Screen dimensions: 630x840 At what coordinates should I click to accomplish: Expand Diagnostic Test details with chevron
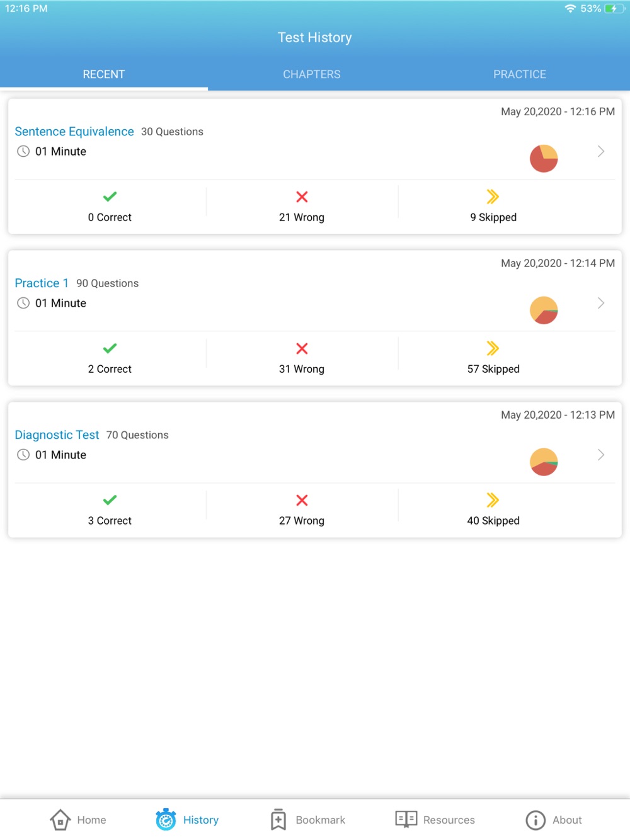point(601,455)
